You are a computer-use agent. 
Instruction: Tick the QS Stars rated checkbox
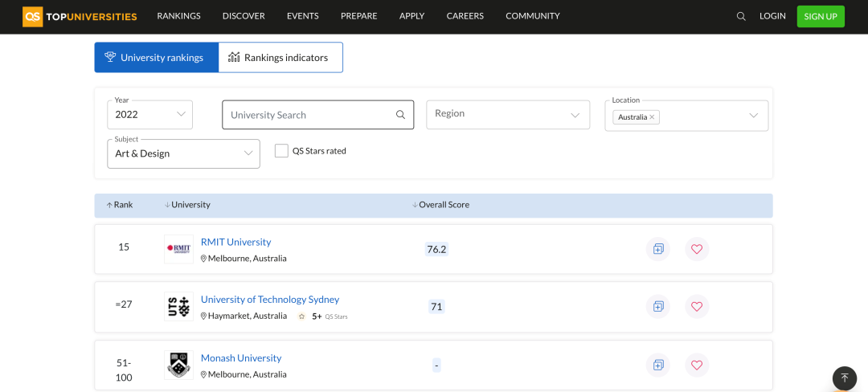pos(282,151)
